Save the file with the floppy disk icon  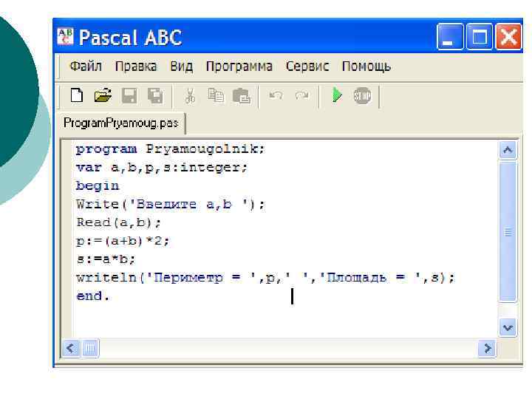coord(129,95)
